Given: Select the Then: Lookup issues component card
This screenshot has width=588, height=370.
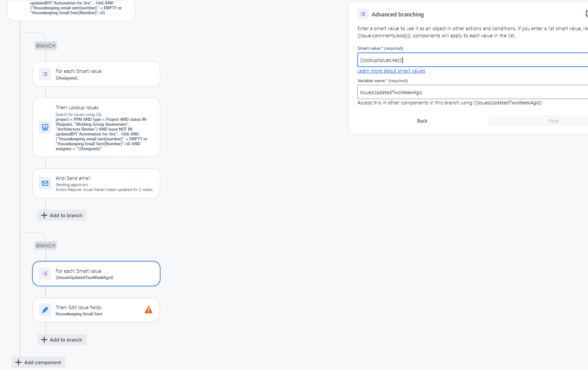Looking at the screenshot, I should point(96,127).
